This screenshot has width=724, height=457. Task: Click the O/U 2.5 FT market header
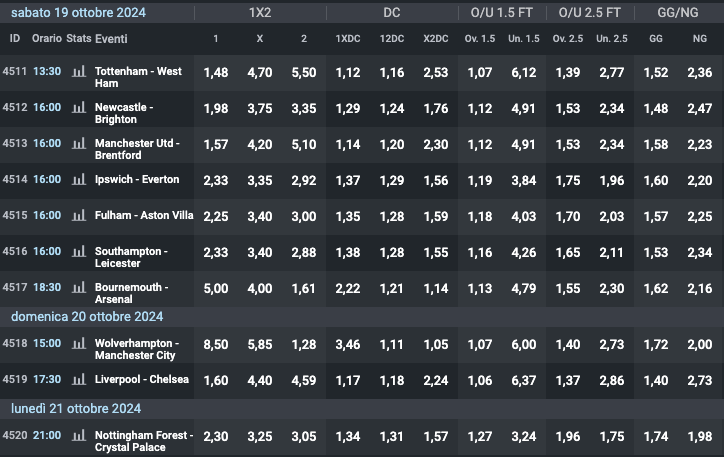click(590, 12)
